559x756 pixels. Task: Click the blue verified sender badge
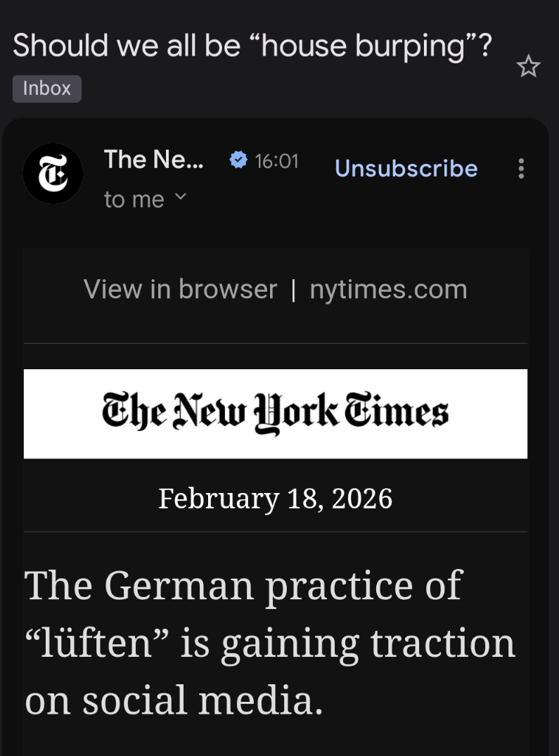click(239, 161)
